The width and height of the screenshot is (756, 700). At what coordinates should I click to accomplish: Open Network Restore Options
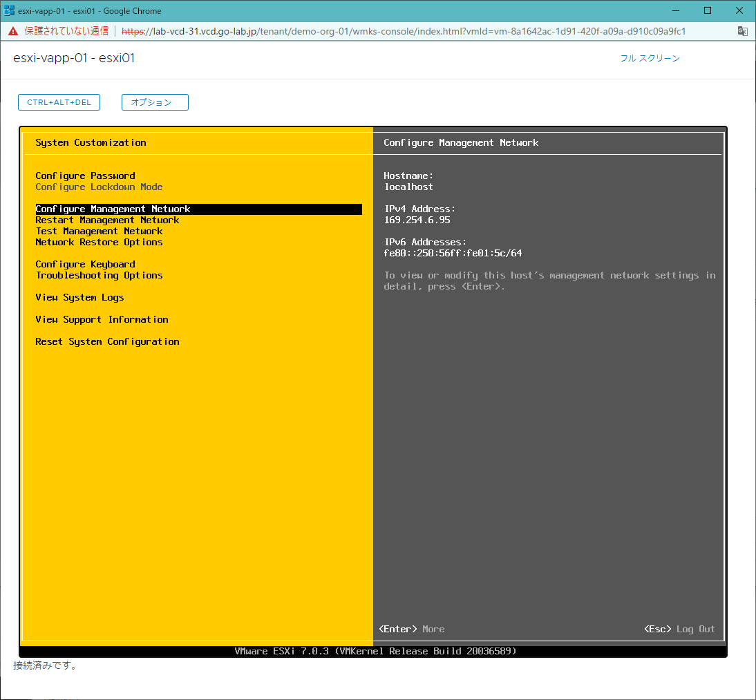[x=99, y=242]
